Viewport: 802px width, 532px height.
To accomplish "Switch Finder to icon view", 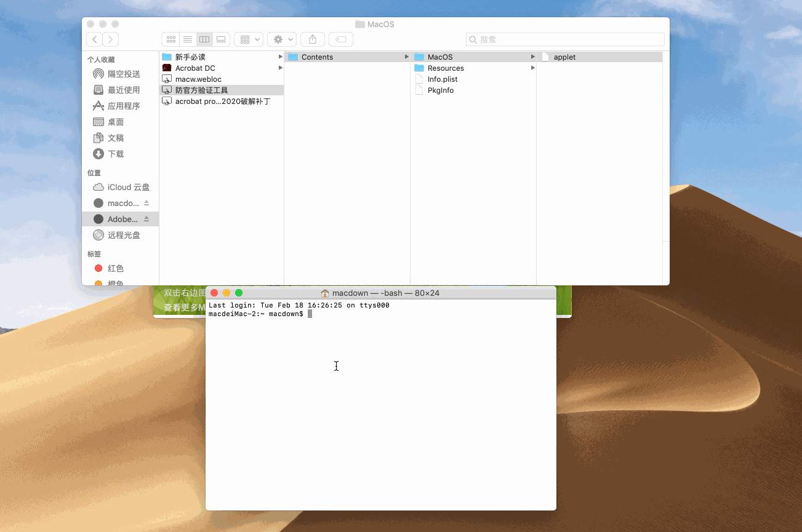I will pos(171,39).
